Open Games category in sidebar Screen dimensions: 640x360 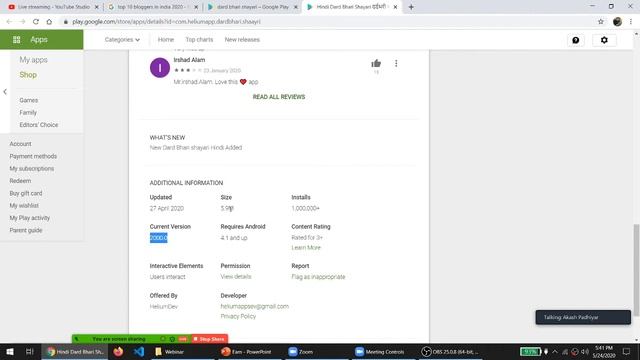[29, 100]
